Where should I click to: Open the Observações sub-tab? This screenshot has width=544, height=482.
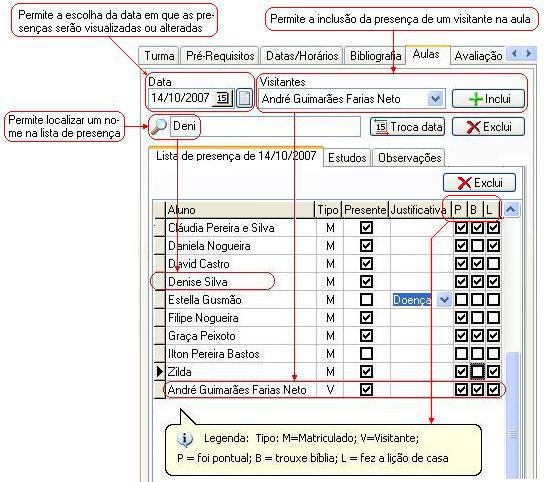[409, 158]
